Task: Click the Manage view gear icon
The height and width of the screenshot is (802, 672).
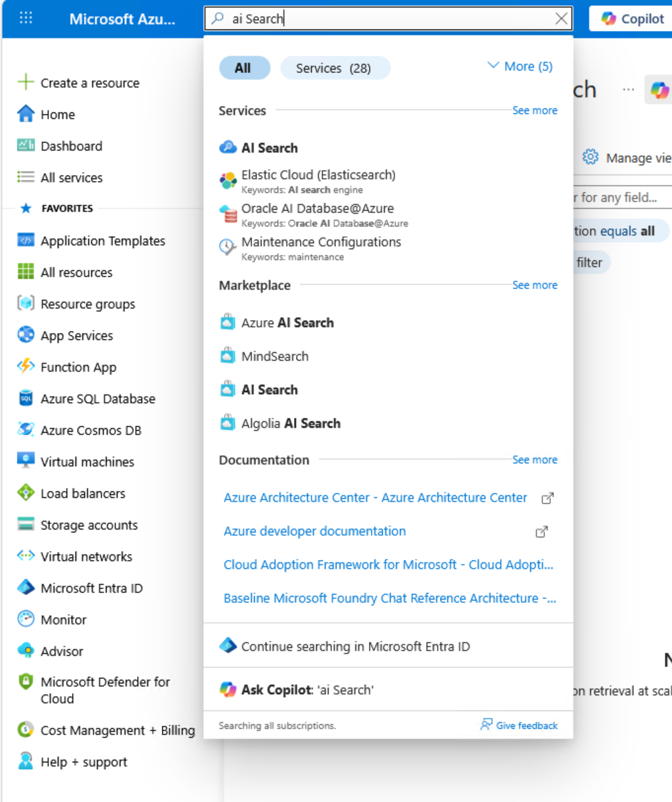Action: tap(590, 157)
